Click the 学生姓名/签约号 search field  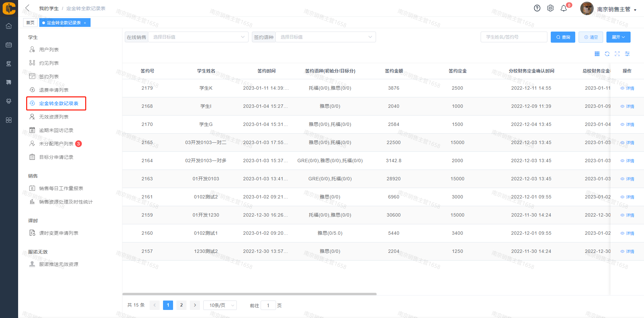[x=514, y=37]
